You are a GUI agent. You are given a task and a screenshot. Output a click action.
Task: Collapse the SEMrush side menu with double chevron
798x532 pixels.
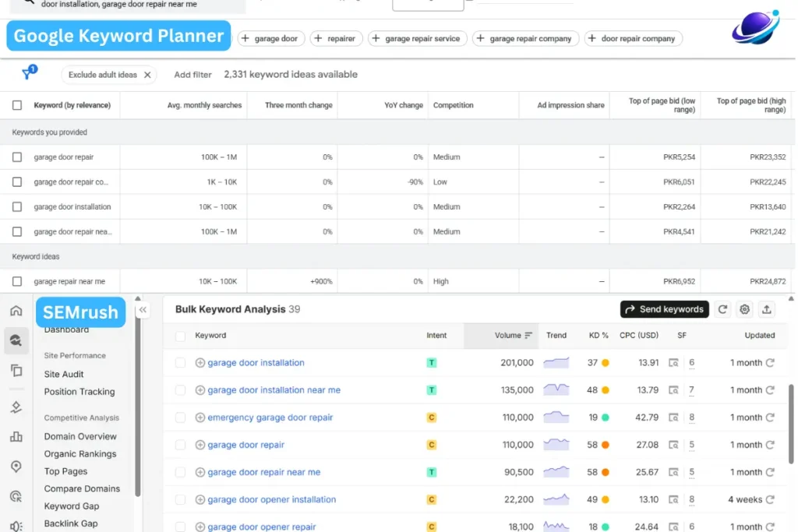pos(143,310)
